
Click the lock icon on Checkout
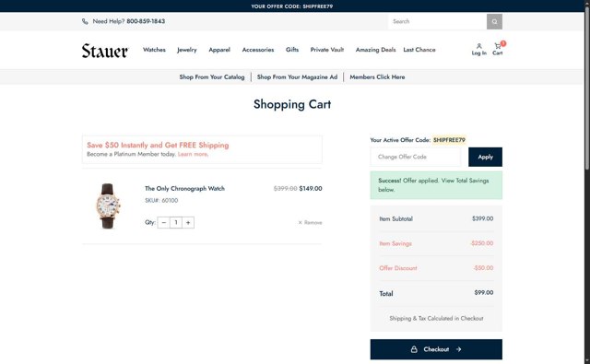(x=414, y=349)
